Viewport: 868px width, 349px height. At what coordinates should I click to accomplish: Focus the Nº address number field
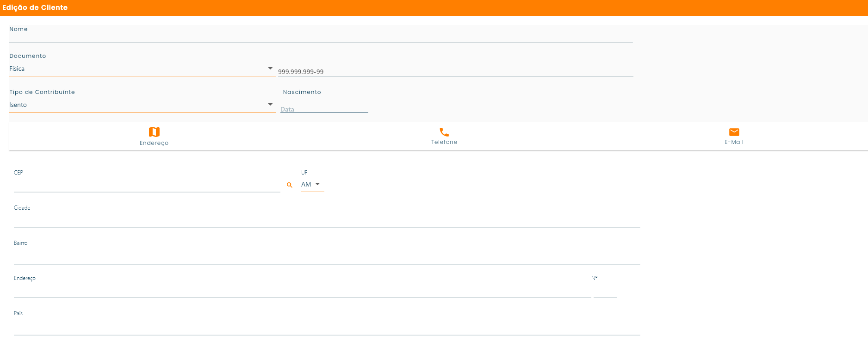(605, 291)
